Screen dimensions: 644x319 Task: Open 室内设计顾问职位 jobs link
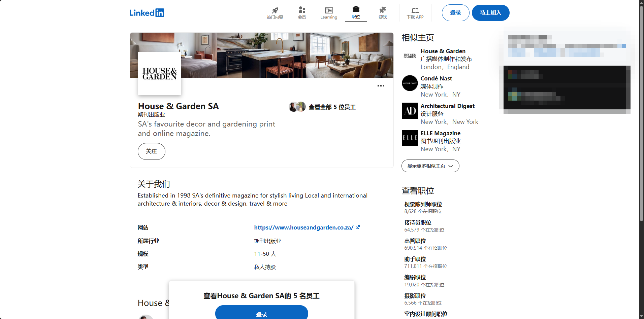click(x=426, y=314)
